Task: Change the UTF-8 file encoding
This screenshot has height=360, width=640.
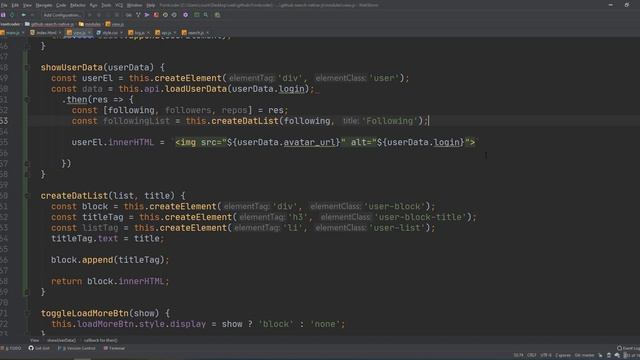Action: click(x=545, y=355)
